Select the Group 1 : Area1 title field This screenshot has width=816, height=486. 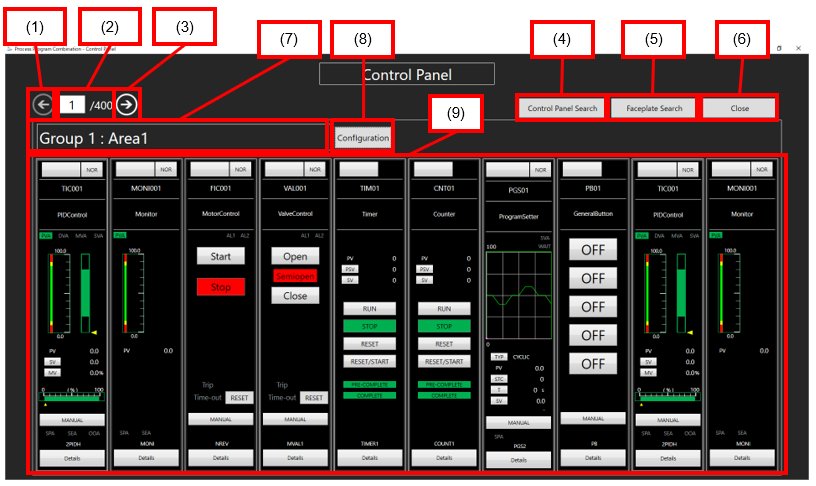[x=179, y=137]
